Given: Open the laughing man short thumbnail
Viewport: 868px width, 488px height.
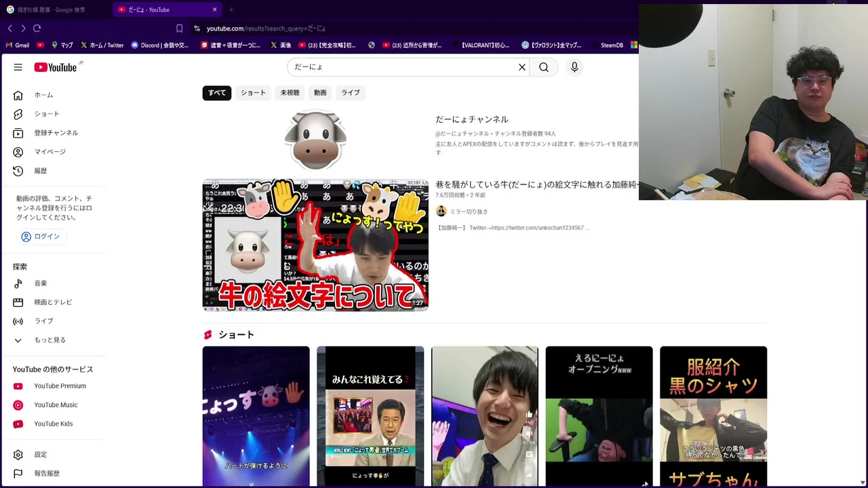Looking at the screenshot, I should tap(484, 416).
